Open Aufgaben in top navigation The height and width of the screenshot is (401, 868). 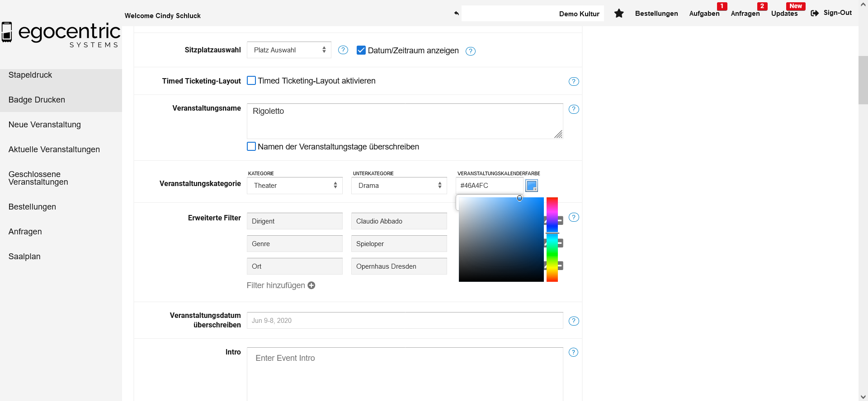coord(704,14)
